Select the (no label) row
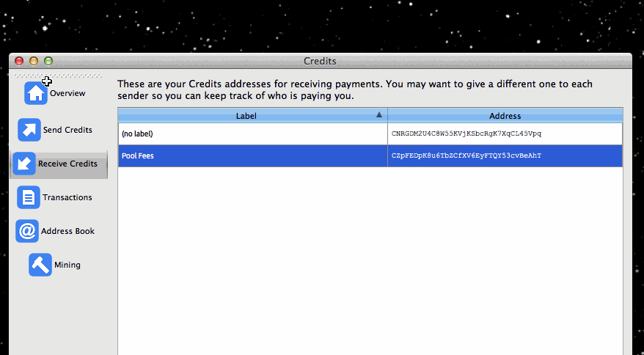Screen dimensions: 644x355 coord(370,133)
